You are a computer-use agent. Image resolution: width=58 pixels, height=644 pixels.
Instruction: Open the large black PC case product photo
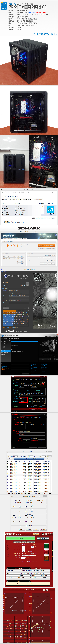coord(29,60)
